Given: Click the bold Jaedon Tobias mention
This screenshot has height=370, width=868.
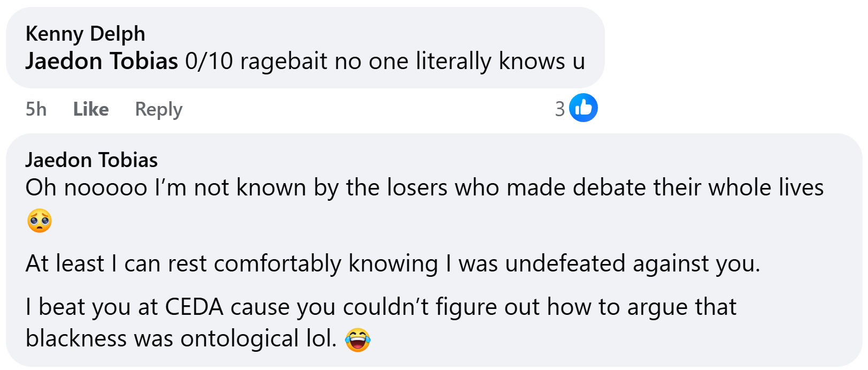Looking at the screenshot, I should tap(102, 61).
